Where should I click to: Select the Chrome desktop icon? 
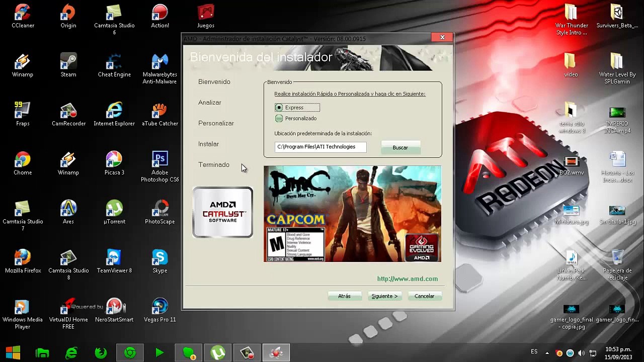point(23,163)
